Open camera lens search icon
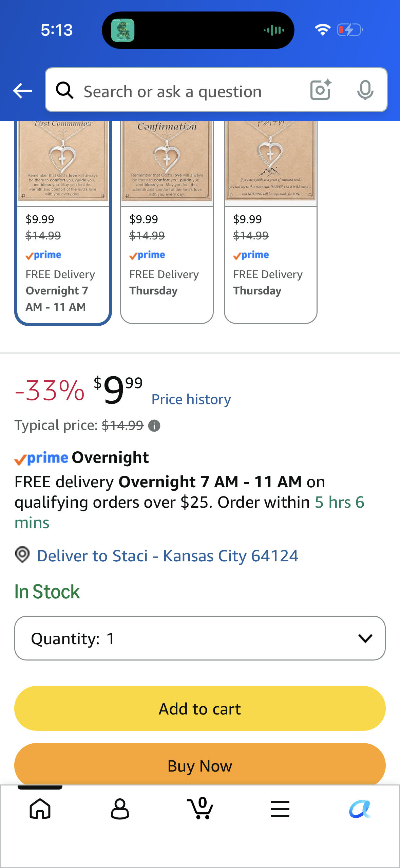The image size is (400, 868). pos(321,90)
